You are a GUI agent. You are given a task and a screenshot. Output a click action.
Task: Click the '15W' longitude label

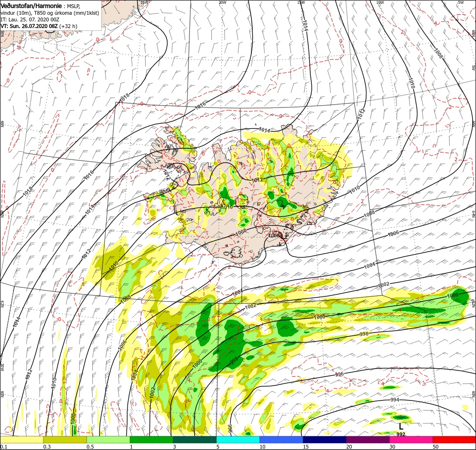pyautogui.click(x=301, y=2)
